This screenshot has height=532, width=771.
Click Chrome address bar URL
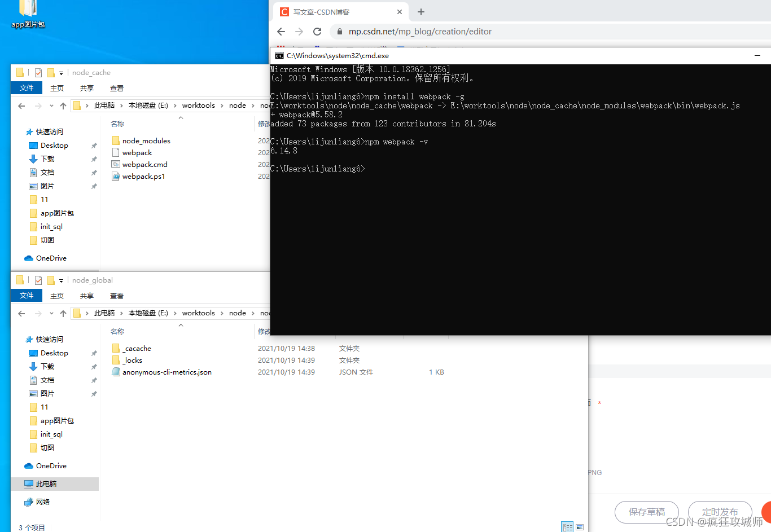coord(420,32)
